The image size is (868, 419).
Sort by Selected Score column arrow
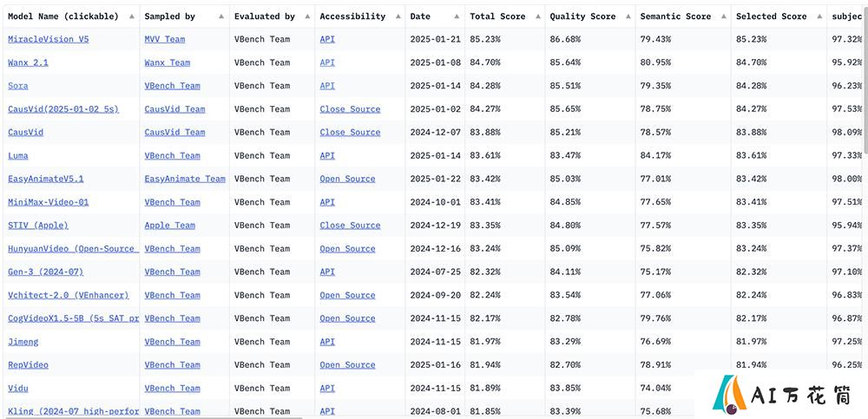click(819, 16)
